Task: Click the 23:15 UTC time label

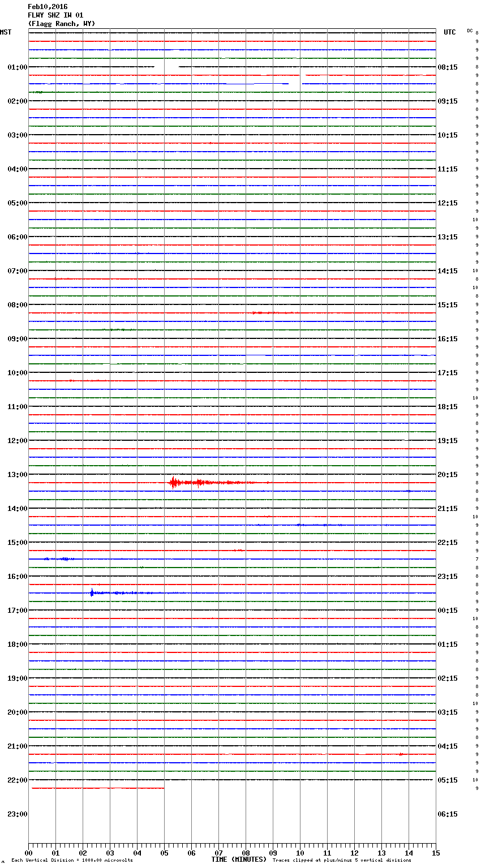Action: [448, 577]
